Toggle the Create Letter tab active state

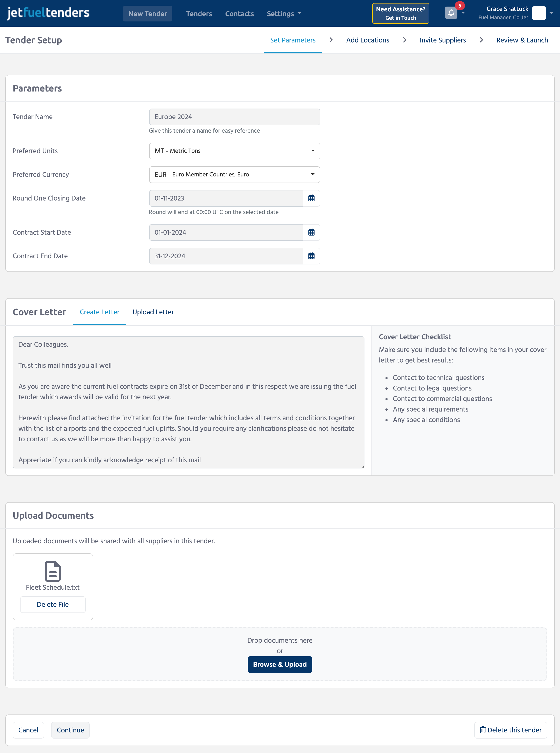pos(99,312)
